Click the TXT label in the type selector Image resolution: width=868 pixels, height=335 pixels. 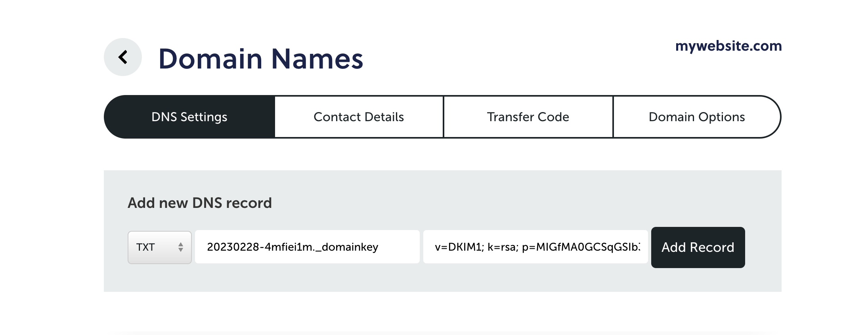145,247
